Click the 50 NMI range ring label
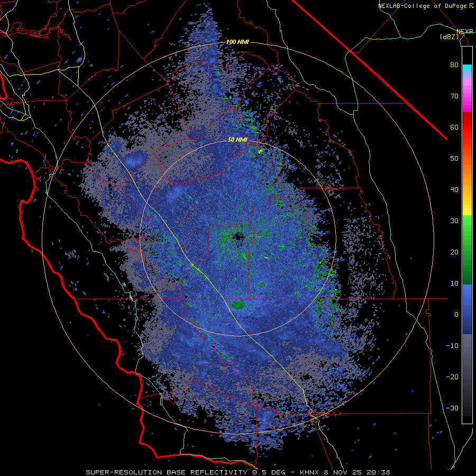Screen dimensions: 476x476 (237, 140)
